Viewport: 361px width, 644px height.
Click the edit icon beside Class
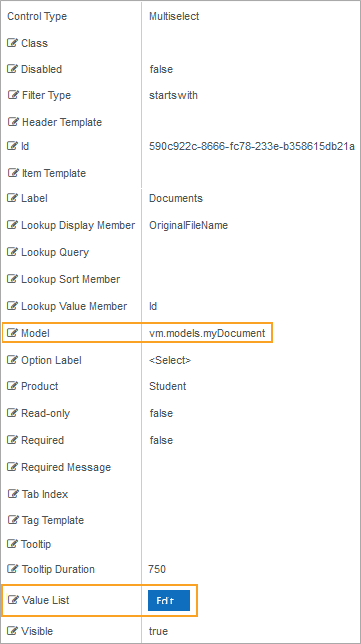click(13, 43)
